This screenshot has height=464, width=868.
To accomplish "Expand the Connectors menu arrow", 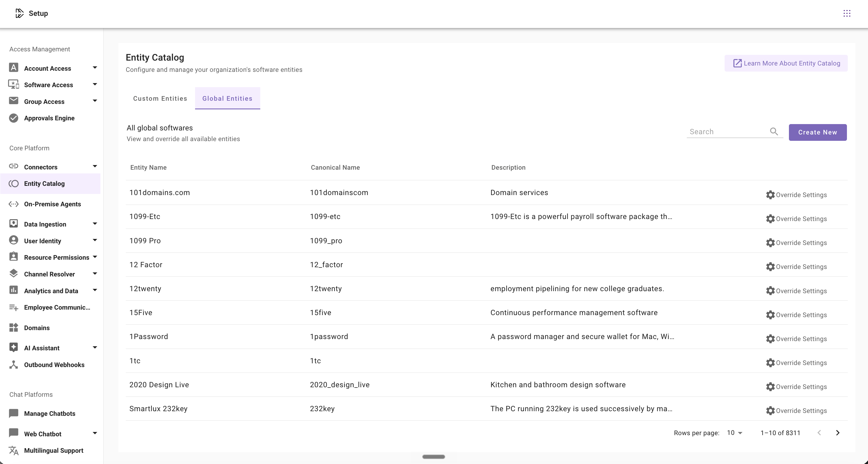I will point(95,166).
